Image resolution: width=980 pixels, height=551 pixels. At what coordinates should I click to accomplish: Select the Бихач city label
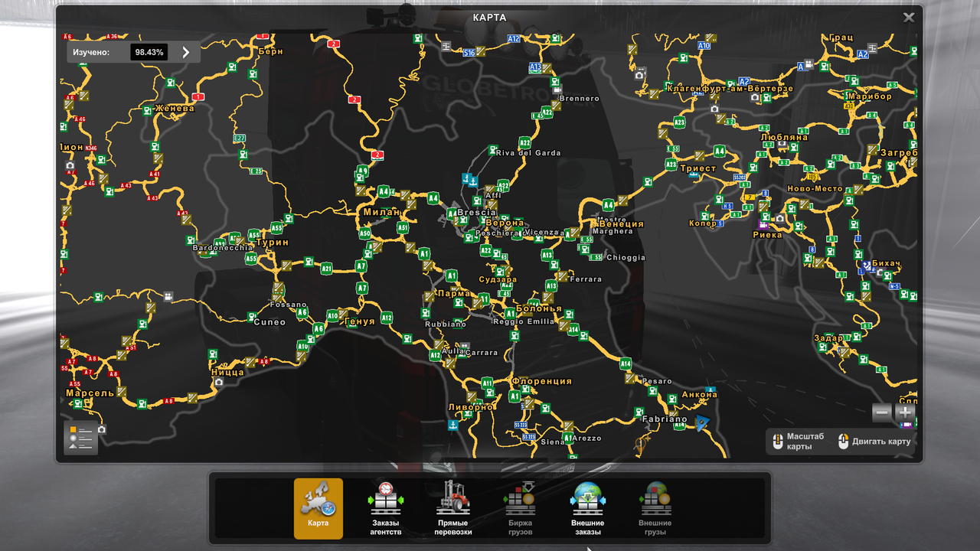(886, 263)
